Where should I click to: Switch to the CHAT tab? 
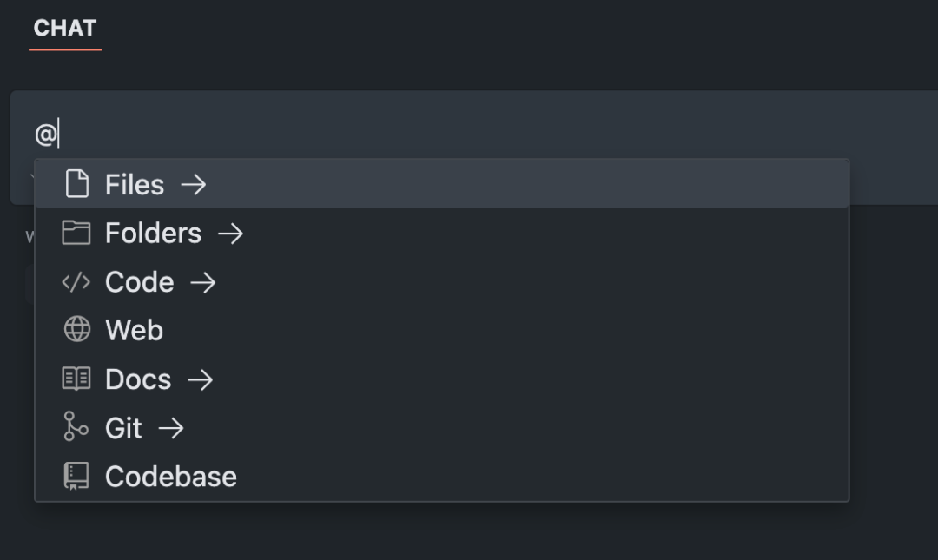tap(64, 28)
